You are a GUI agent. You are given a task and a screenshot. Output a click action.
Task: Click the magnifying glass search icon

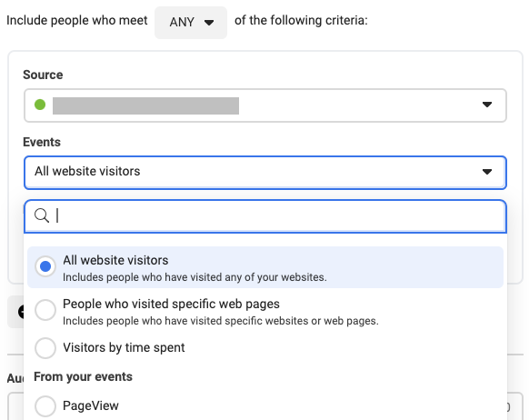(x=42, y=215)
